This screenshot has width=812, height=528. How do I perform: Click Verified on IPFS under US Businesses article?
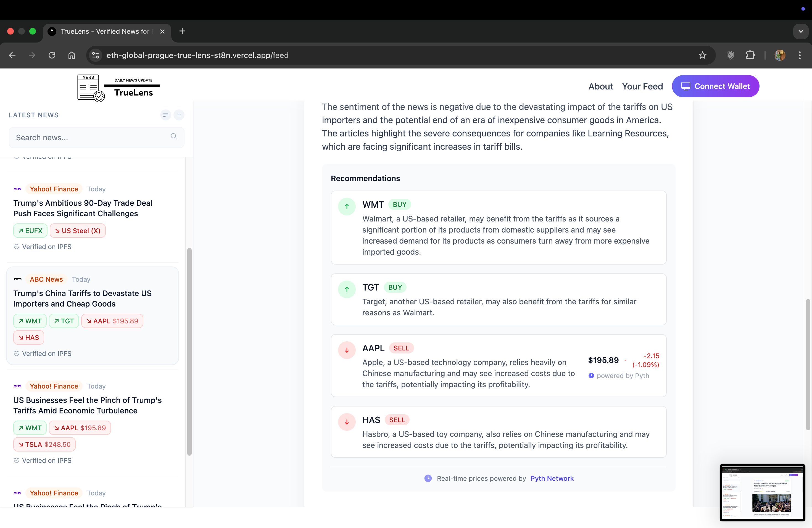coord(43,460)
